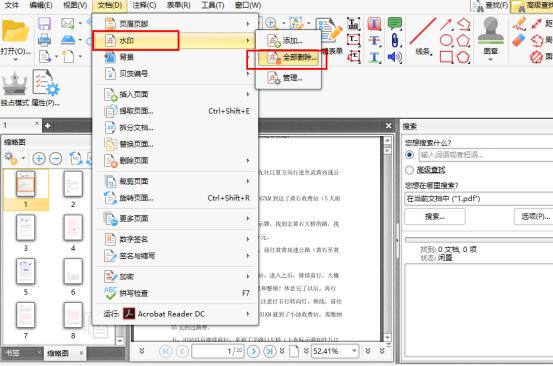Zoom out thumbnails with minus icon
This screenshot has height=366, width=553.
[56, 158]
